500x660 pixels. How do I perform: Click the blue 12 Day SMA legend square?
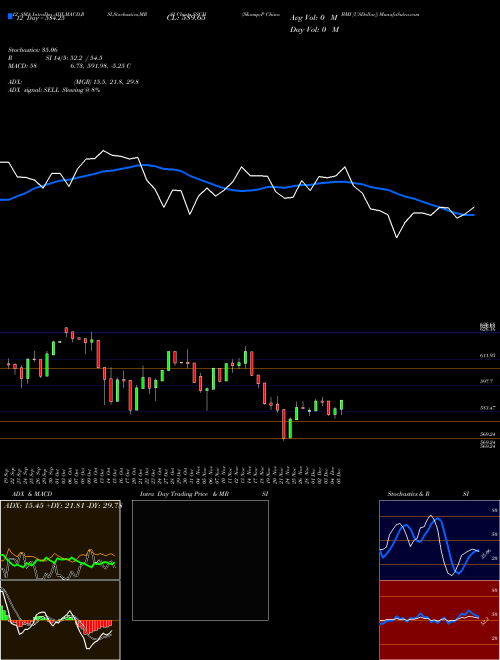point(11,17)
